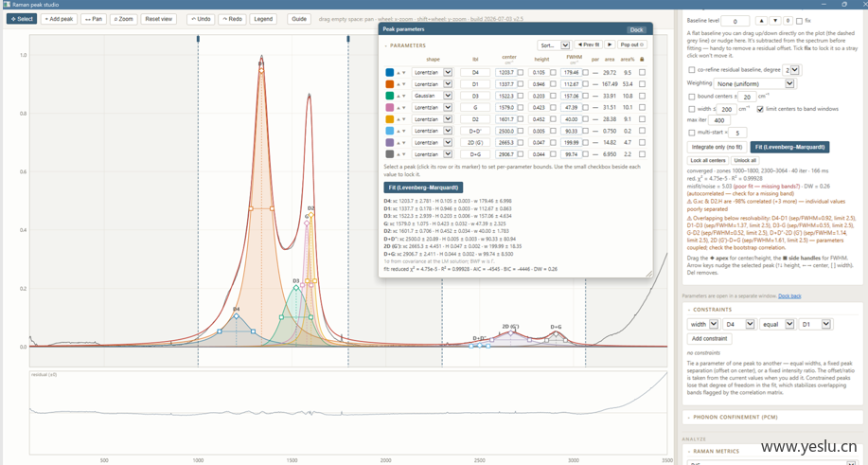The image size is (868, 465).
Task: Nudge baseline level up with arrow
Action: tap(762, 21)
